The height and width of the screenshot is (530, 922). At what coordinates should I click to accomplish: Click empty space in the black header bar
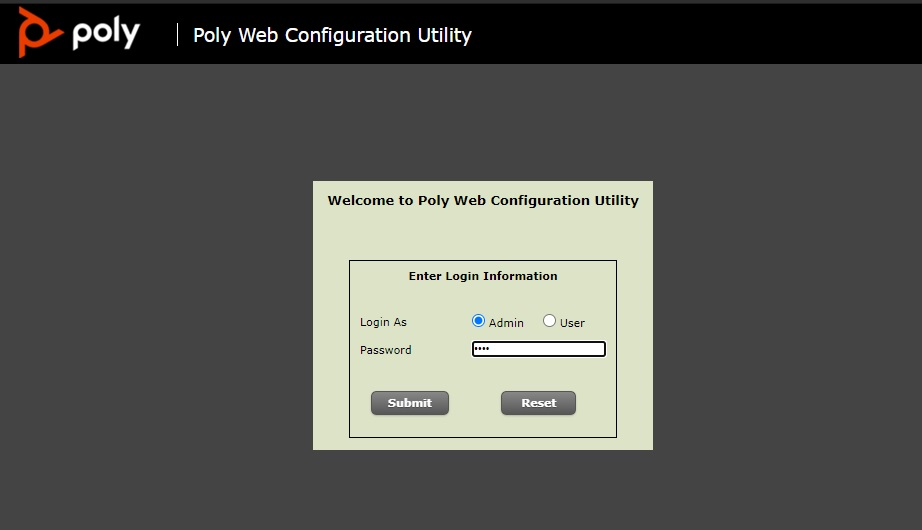click(x=700, y=35)
